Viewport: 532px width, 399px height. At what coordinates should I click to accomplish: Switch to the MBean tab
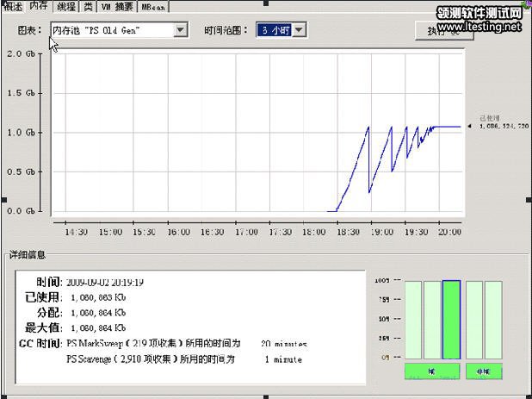pos(152,6)
